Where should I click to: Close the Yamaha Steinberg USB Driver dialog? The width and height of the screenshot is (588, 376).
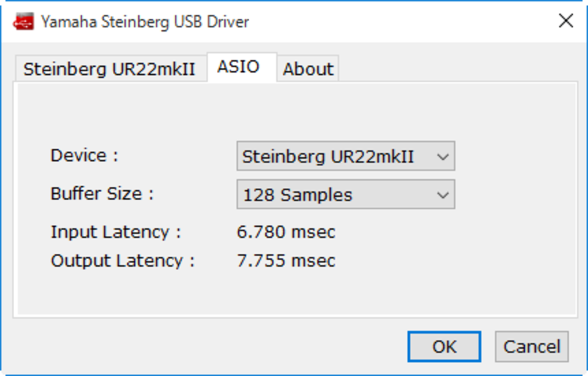pos(565,21)
